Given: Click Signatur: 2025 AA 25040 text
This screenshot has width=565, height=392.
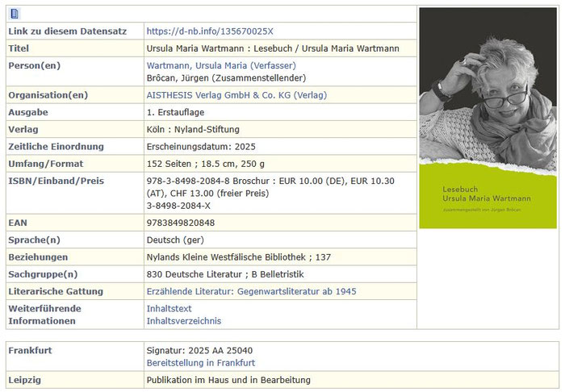Looking at the screenshot, I should tap(199, 350).
